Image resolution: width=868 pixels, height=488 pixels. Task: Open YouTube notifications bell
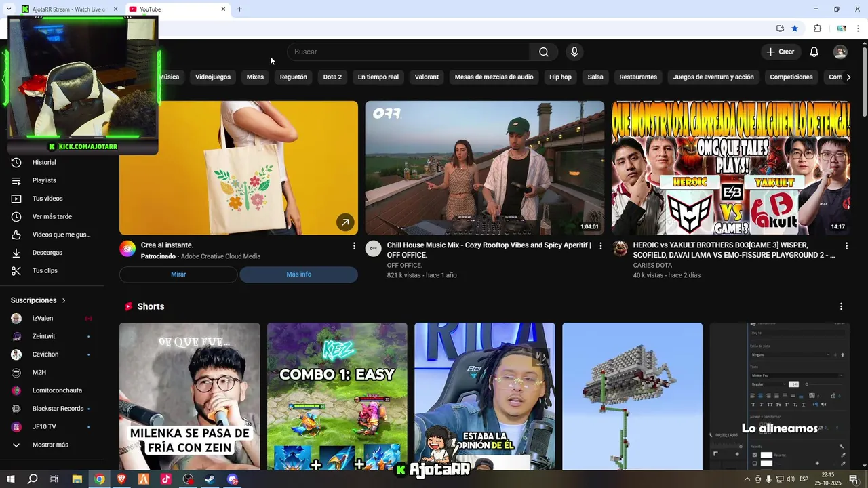click(x=814, y=52)
